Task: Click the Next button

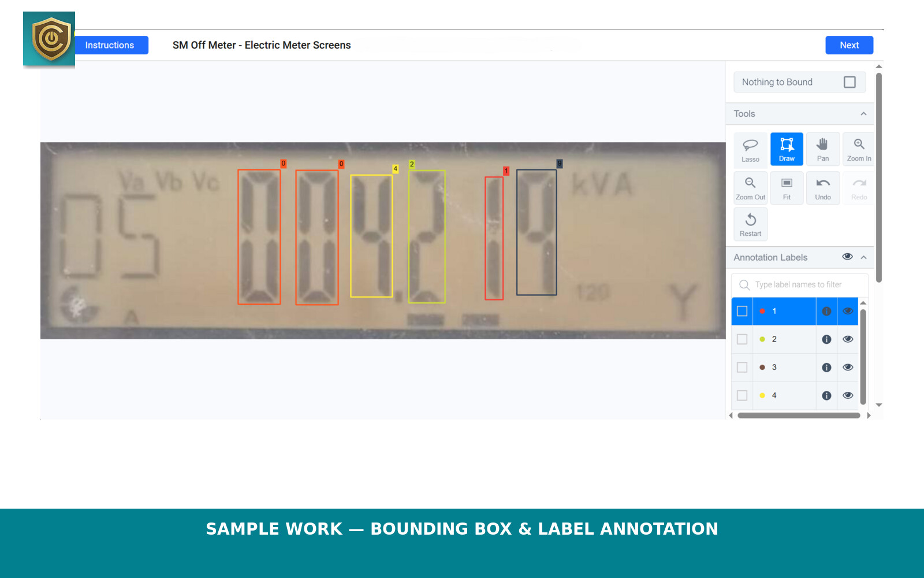Action: [849, 45]
